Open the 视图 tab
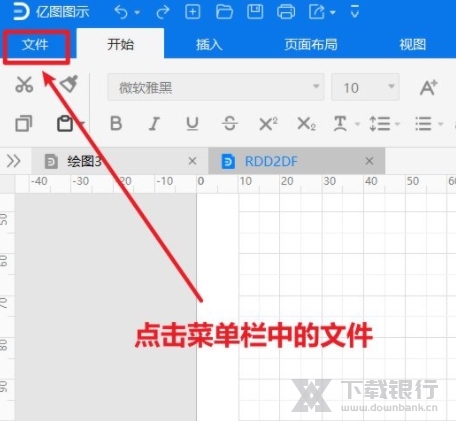The height and width of the screenshot is (421, 456). click(413, 44)
